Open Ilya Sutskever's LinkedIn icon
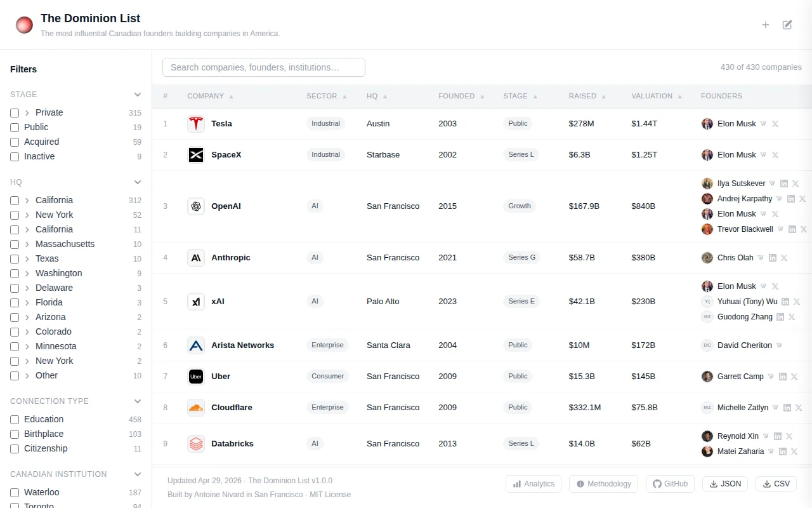812x508 pixels. 784,184
